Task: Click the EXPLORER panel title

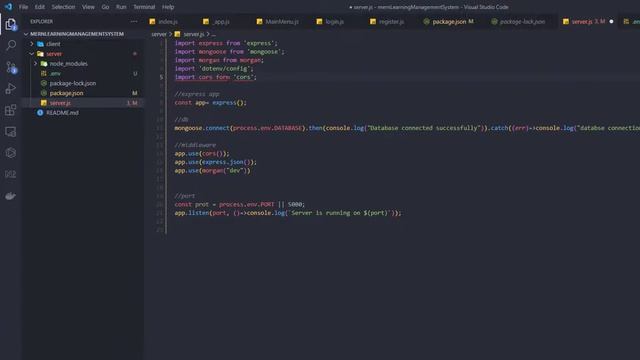Action: [x=41, y=21]
